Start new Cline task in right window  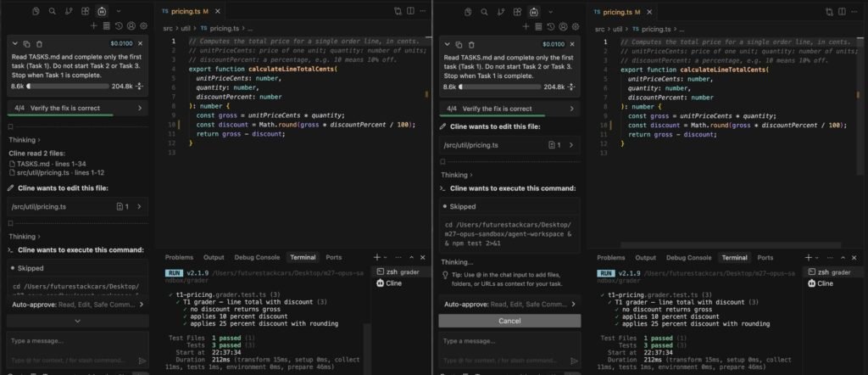[x=526, y=26]
